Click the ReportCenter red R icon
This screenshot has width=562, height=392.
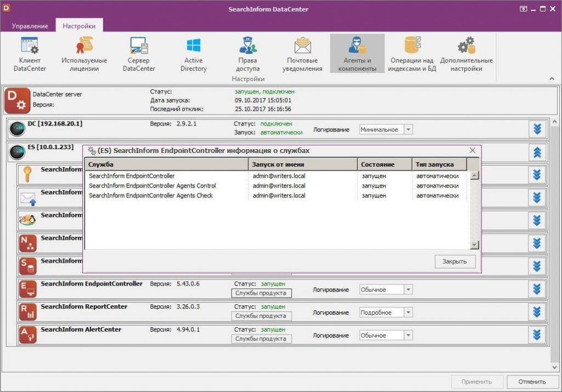[x=27, y=312]
